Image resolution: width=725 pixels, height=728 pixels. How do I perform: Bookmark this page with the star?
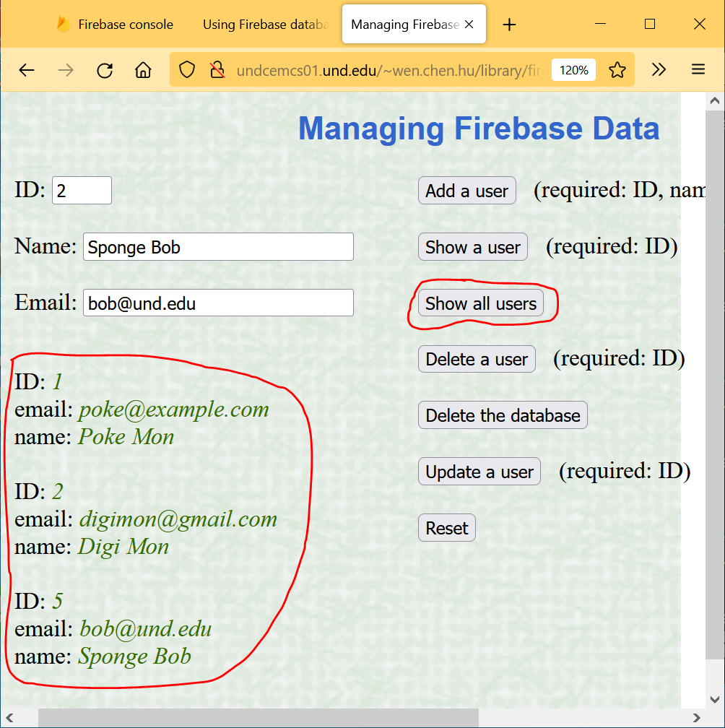[617, 70]
